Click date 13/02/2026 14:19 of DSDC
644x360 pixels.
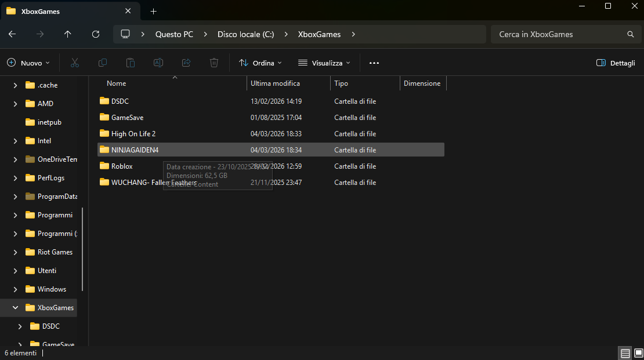point(276,101)
